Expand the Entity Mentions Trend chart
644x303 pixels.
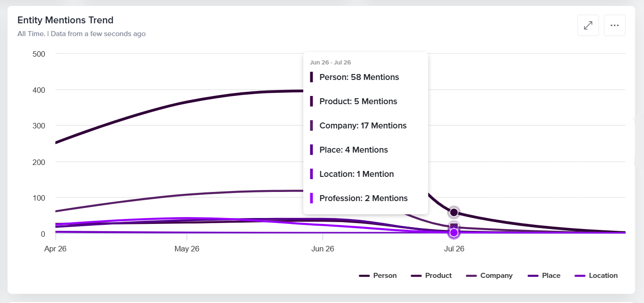[x=588, y=26]
